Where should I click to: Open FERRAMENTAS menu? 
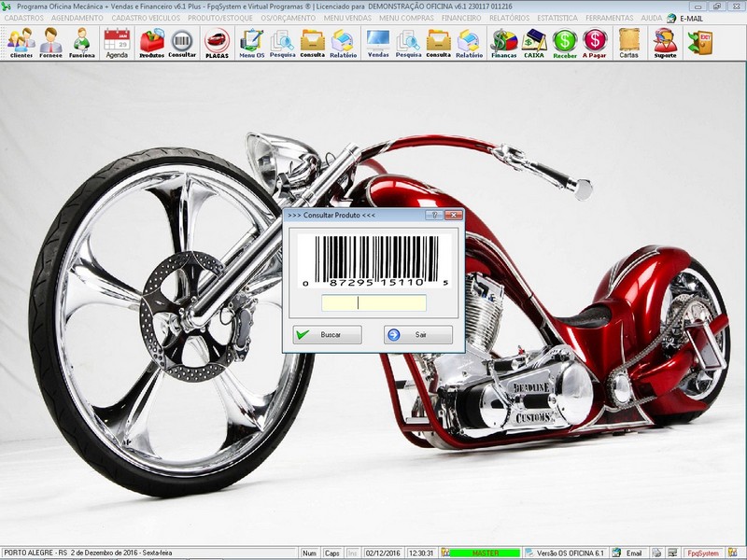coord(610,18)
